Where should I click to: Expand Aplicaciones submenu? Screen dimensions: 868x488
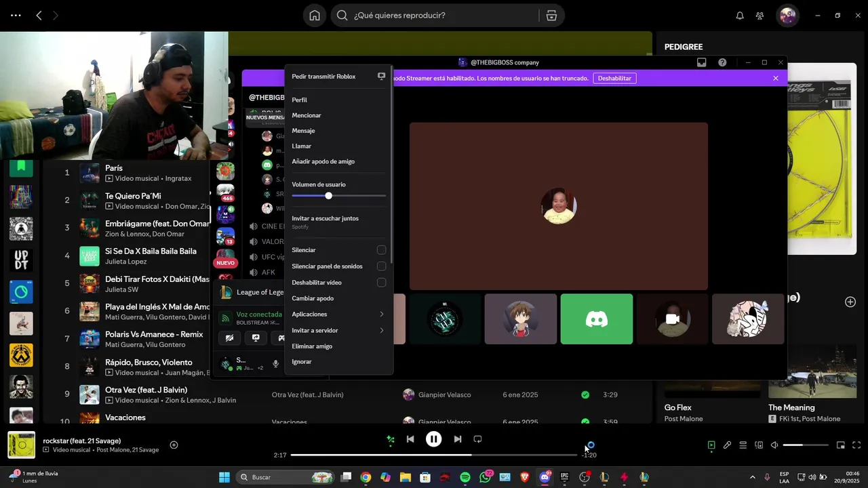point(338,314)
